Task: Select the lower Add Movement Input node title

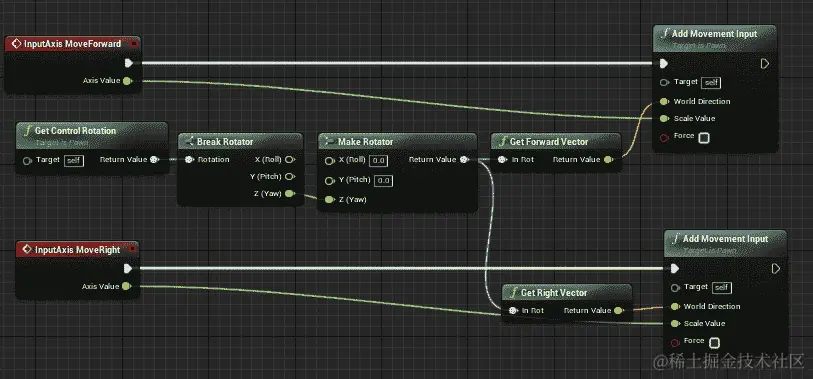Action: pyautogui.click(x=725, y=239)
